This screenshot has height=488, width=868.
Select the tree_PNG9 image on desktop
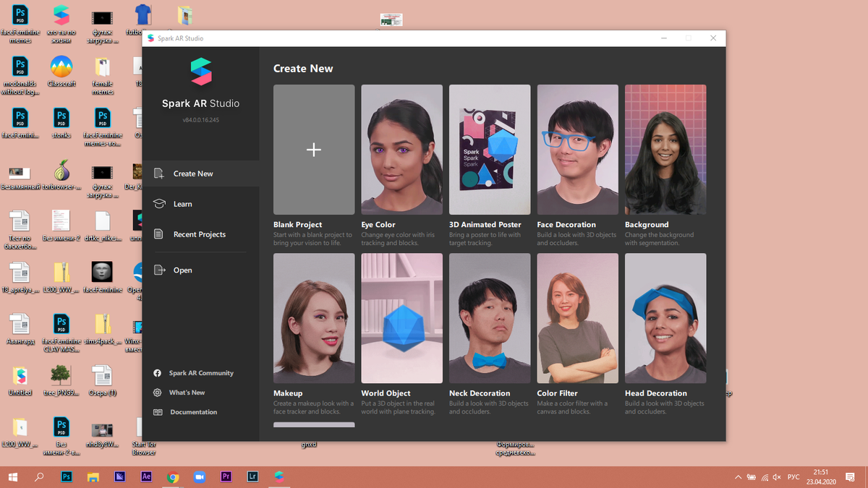61,380
